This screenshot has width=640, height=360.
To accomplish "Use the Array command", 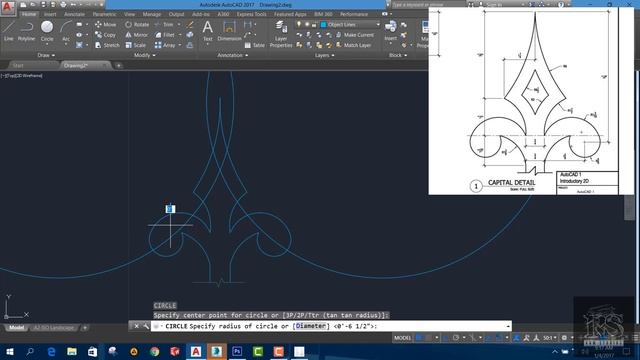I will click(165, 45).
